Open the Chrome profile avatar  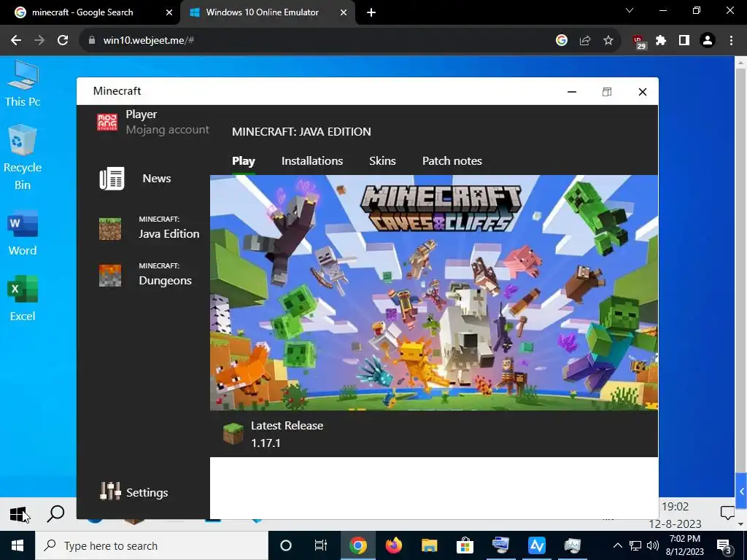click(708, 41)
